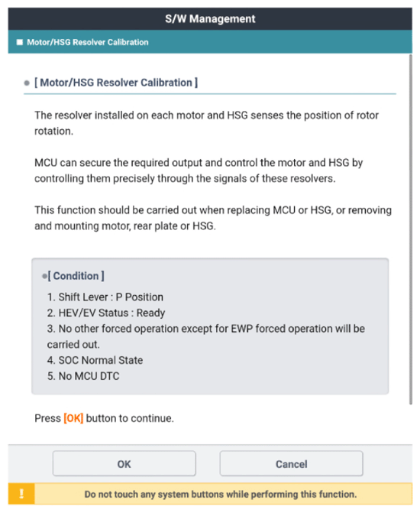This screenshot has height=513, width=420.
Task: Select condition 4 SOC Normal State
Action: tap(95, 360)
